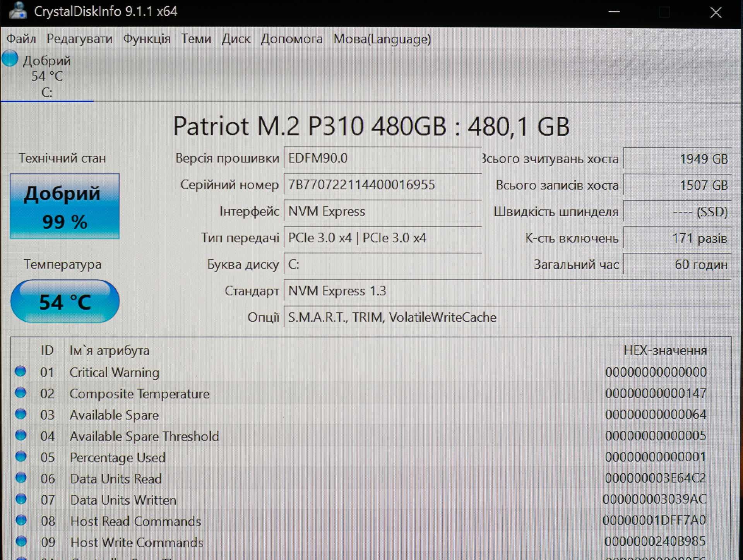743x560 pixels.
Task: Select the Available Spare Threshold attribute name
Action: coord(144,436)
